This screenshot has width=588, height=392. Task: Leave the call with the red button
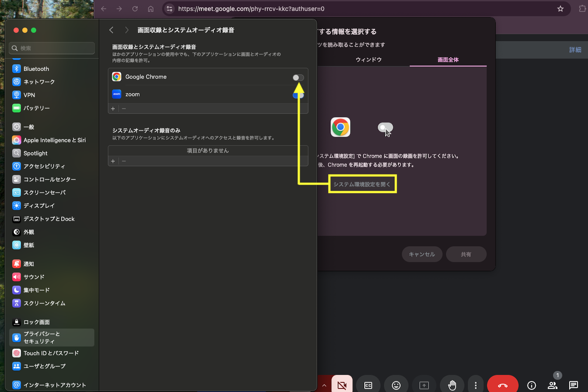(503, 385)
